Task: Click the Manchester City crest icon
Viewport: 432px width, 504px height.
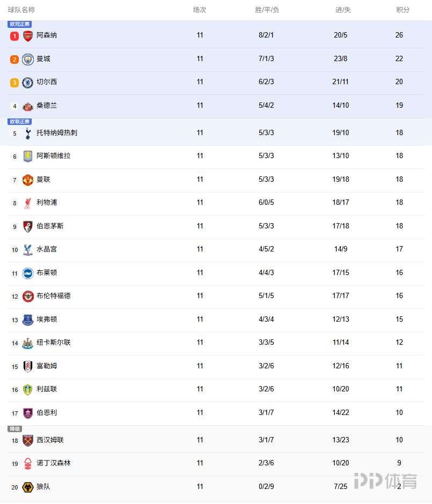Action: [28, 60]
